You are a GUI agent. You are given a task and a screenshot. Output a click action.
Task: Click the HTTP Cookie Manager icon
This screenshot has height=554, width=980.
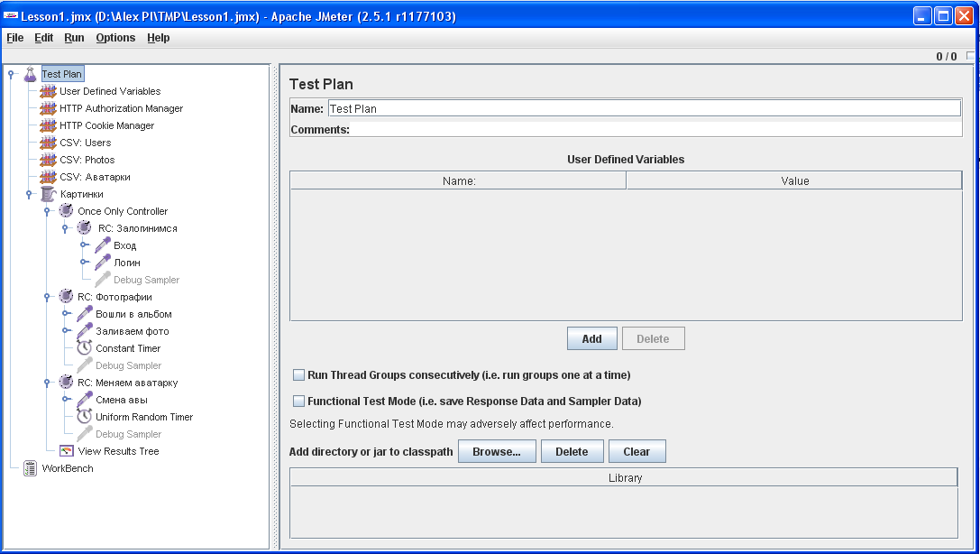(x=48, y=125)
